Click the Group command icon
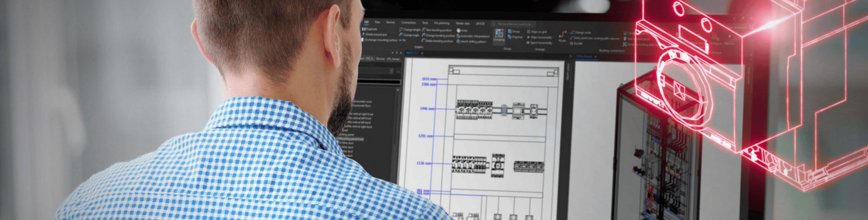Viewport: 868px width, 220px height. [x=510, y=31]
